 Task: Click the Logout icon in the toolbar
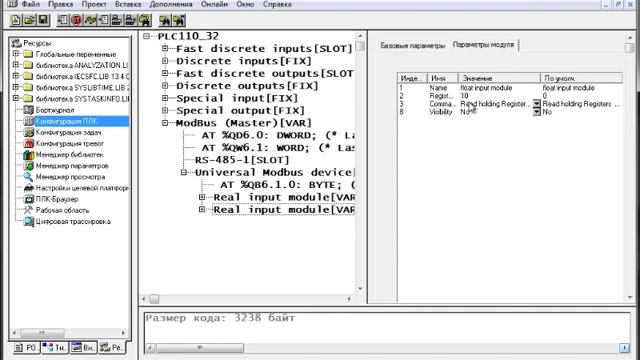click(x=103, y=20)
